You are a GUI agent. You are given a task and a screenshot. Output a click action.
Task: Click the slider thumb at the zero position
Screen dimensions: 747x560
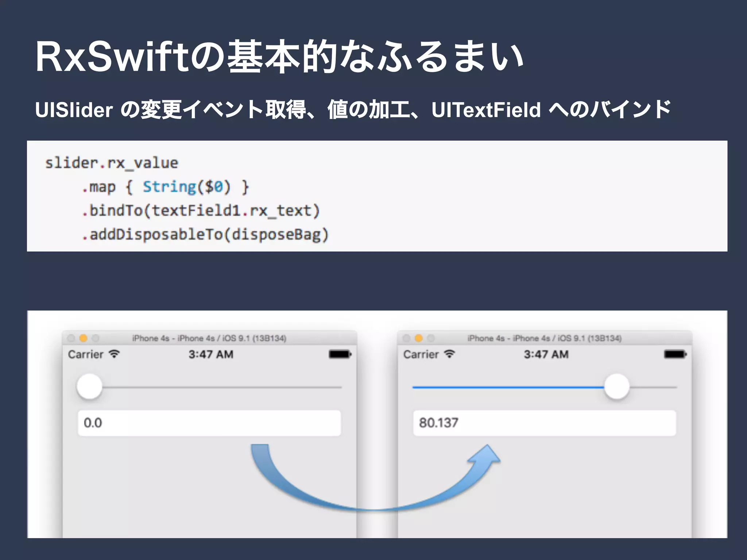pyautogui.click(x=89, y=386)
